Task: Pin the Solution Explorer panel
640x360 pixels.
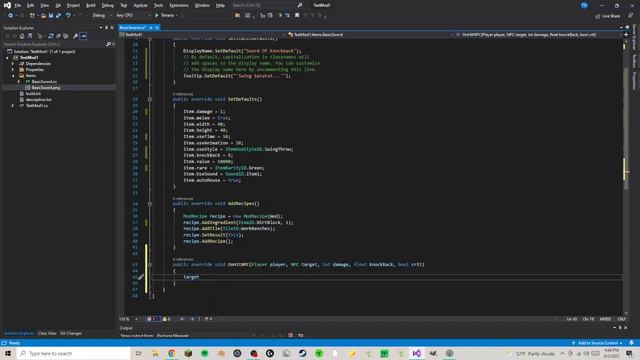Action: tap(107, 28)
